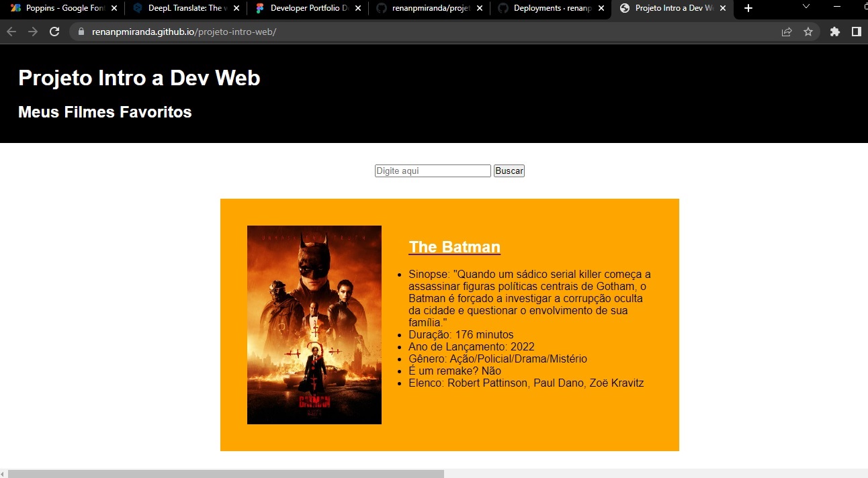
Task: Close the active Projeto Intro tab
Action: 722,8
